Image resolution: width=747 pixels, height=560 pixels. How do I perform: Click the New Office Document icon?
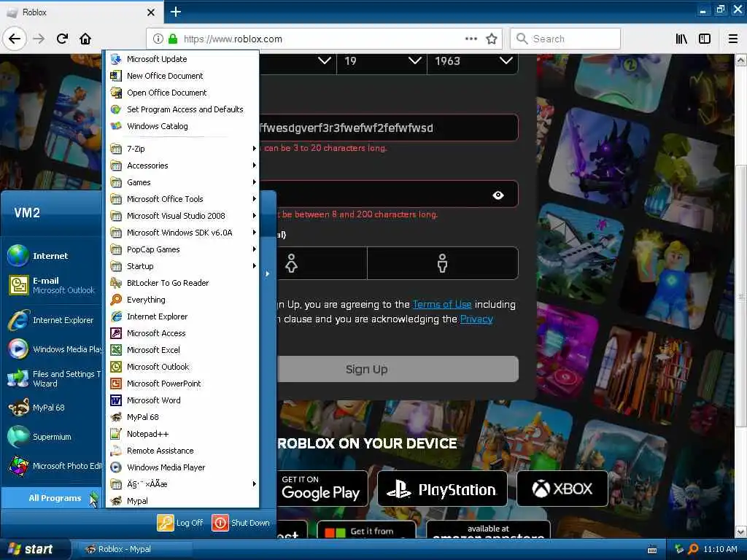click(116, 76)
